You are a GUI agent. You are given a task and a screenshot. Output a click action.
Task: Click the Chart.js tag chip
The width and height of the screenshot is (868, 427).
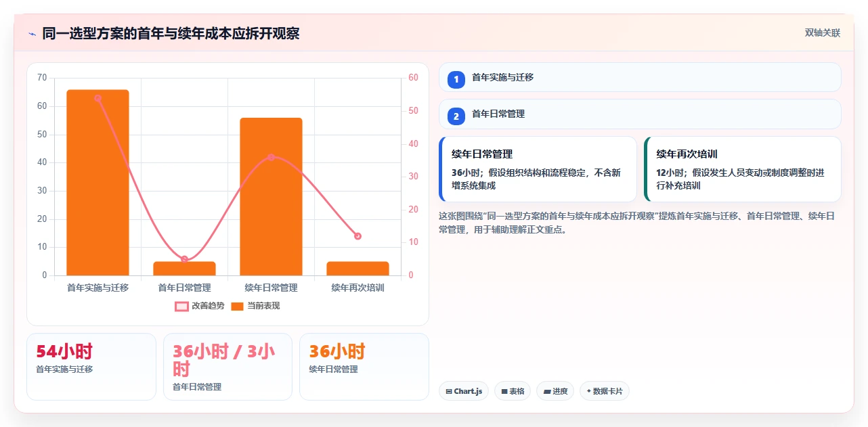pyautogui.click(x=464, y=391)
